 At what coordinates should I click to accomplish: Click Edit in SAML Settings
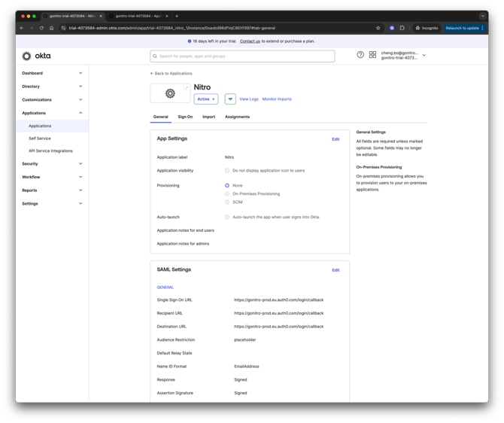pos(335,270)
